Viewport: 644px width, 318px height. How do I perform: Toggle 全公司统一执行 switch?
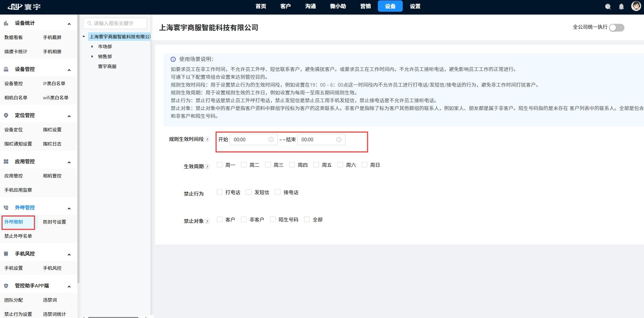pos(617,28)
